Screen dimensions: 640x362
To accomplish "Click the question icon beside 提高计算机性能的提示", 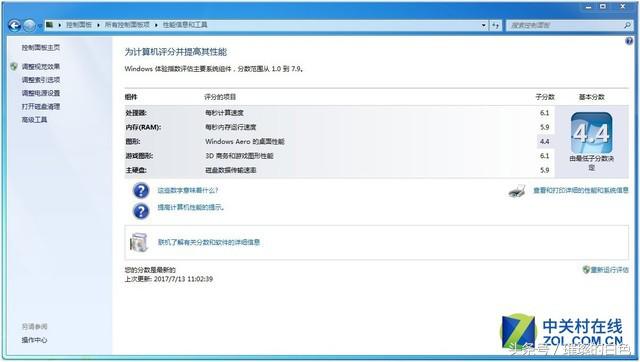I will click(x=141, y=211).
